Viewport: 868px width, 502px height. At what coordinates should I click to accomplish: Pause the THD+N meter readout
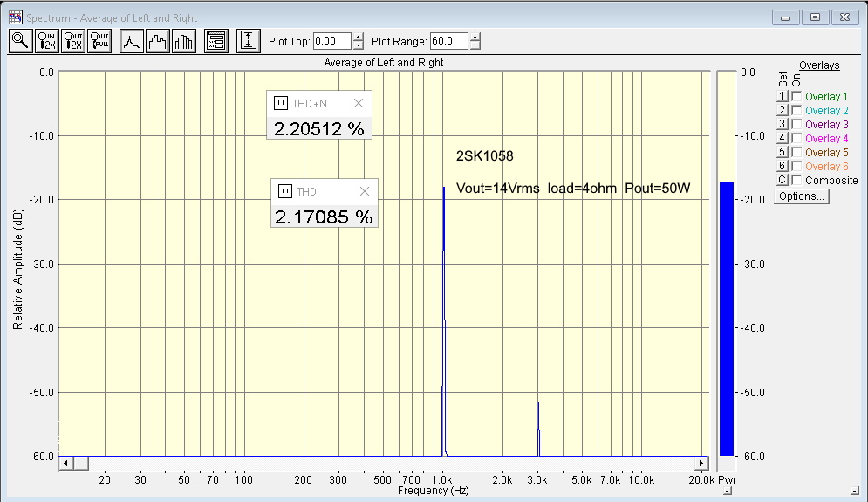tap(281, 103)
